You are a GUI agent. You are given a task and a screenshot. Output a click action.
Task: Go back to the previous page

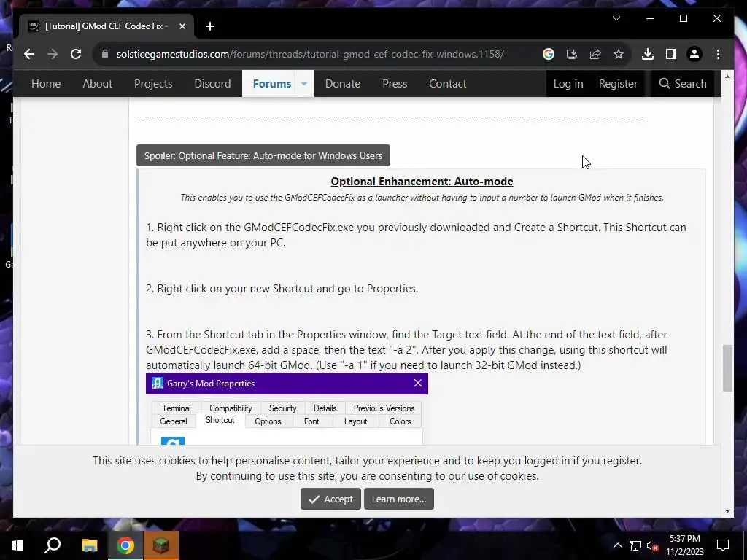[29, 54]
